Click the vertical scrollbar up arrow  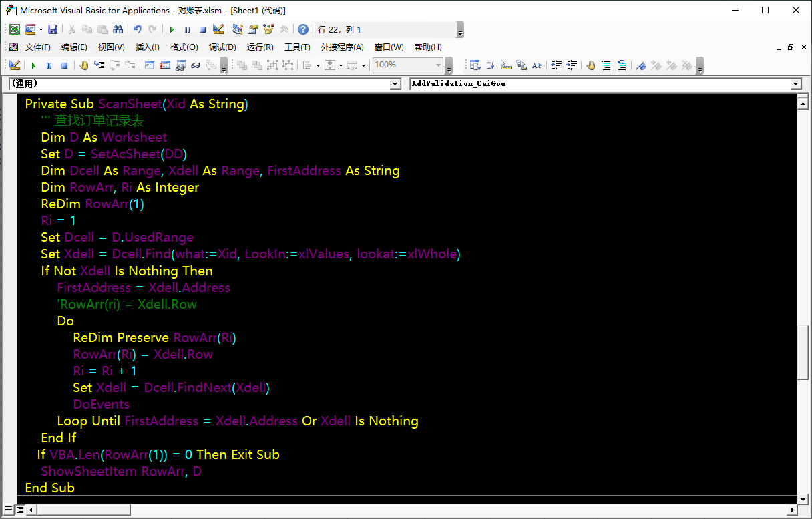803,103
